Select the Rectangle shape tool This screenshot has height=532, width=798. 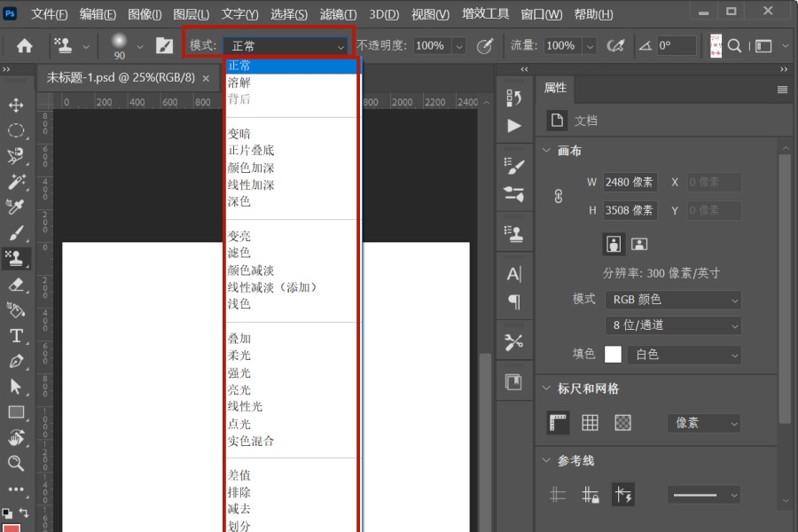click(16, 411)
